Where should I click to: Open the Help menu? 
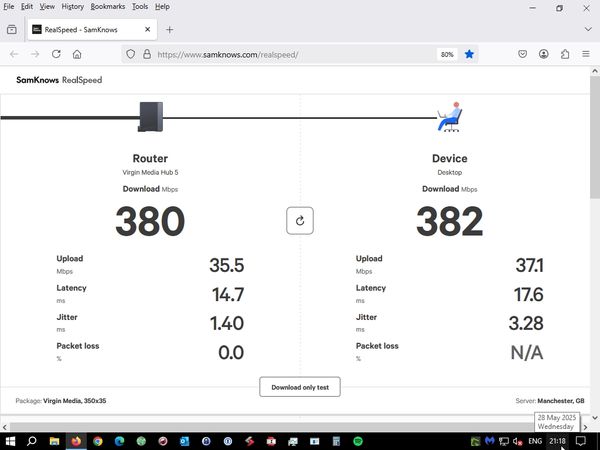pyautogui.click(x=162, y=7)
